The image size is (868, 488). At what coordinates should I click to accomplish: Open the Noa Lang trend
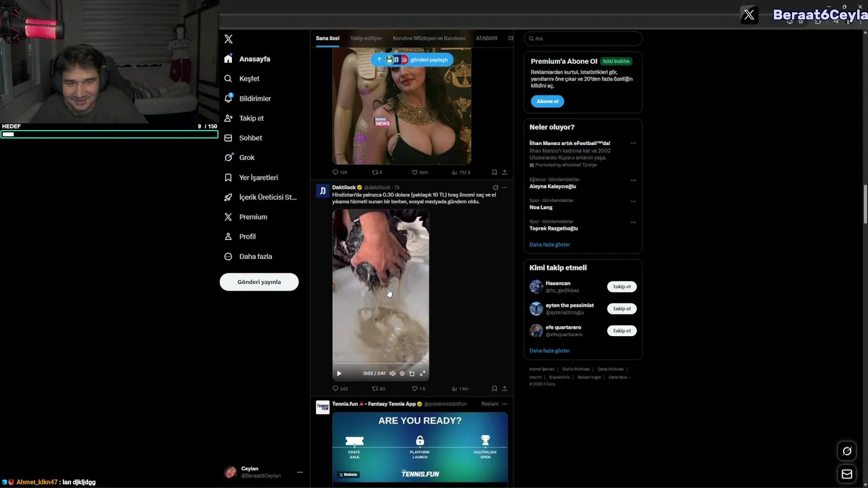(x=541, y=207)
